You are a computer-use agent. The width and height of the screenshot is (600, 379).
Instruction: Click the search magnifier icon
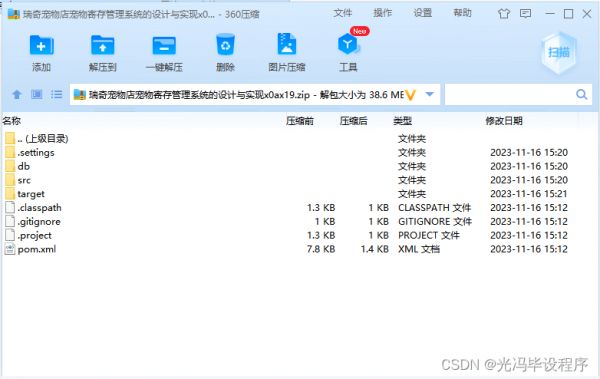tap(582, 94)
